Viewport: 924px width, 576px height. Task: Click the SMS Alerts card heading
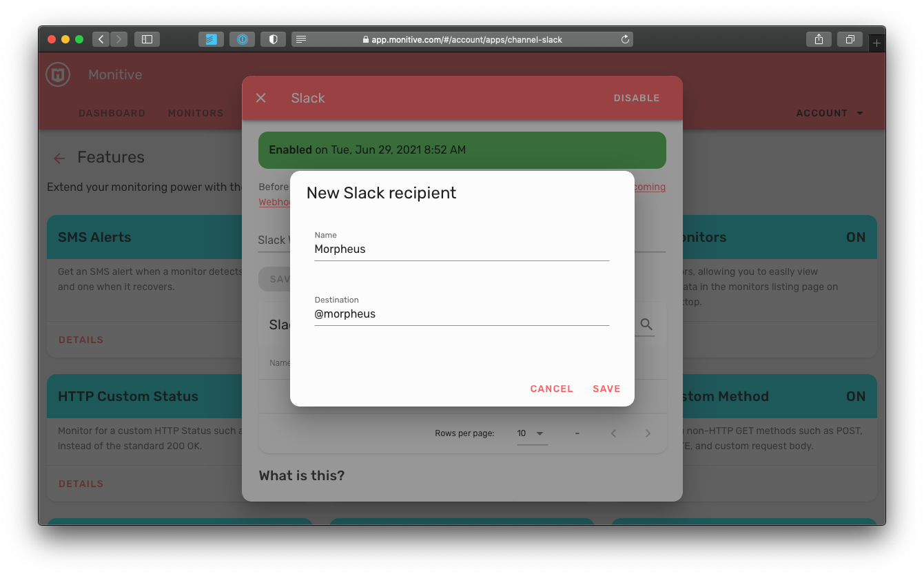pos(94,237)
